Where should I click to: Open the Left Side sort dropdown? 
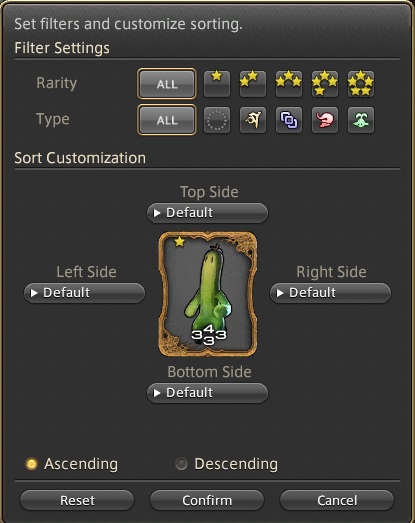click(84, 293)
